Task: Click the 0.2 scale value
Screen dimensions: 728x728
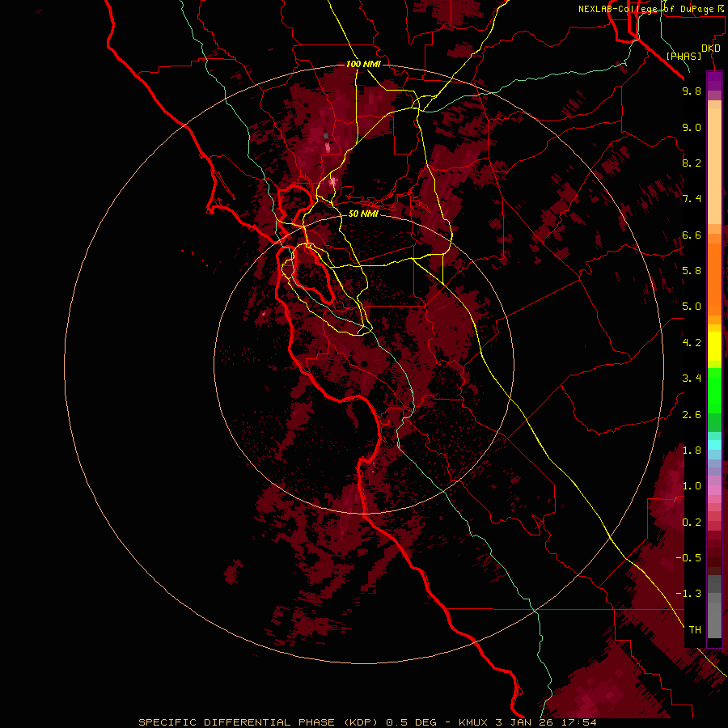Action: 692,523
